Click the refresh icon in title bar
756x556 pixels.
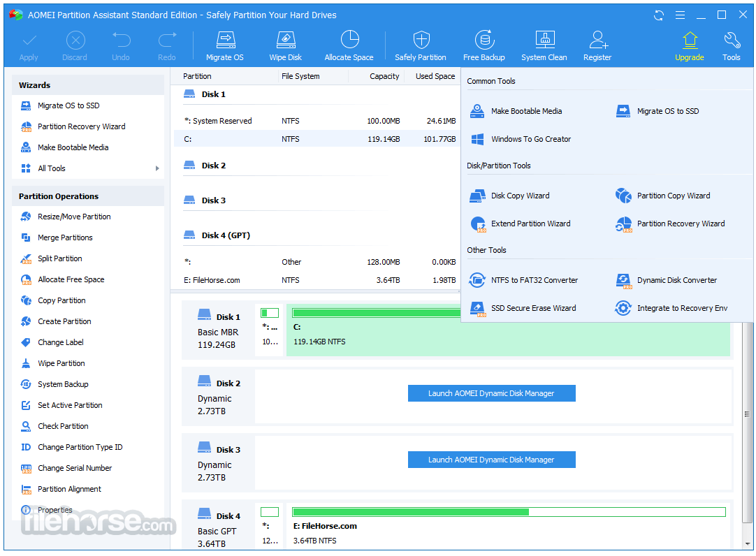click(659, 15)
